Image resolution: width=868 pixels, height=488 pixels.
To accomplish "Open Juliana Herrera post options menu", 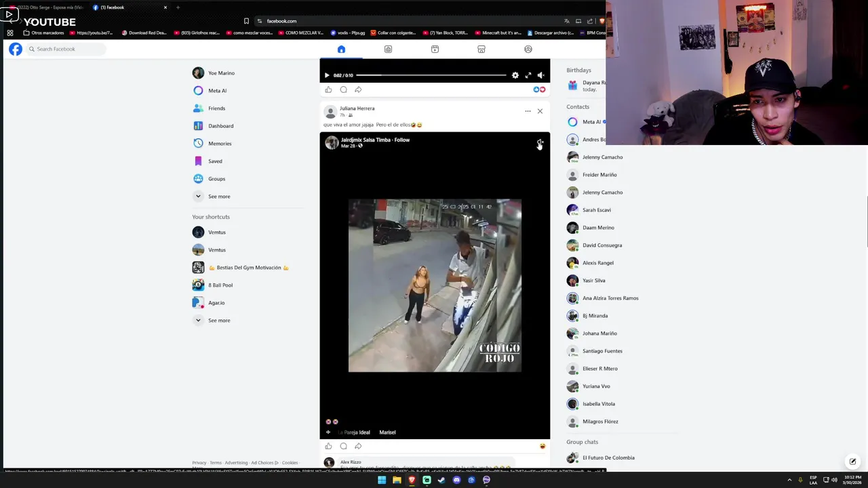I will 528,111.
